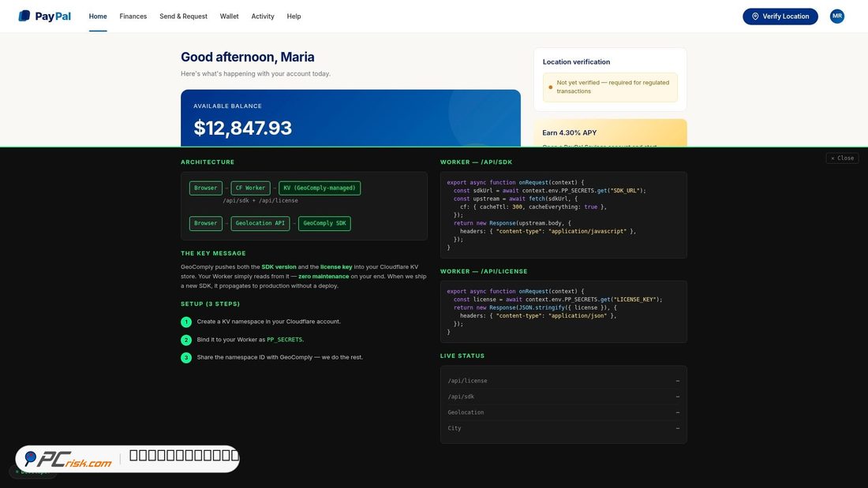
Task: Click the KV (GeoComply-managed) box
Action: (x=320, y=188)
